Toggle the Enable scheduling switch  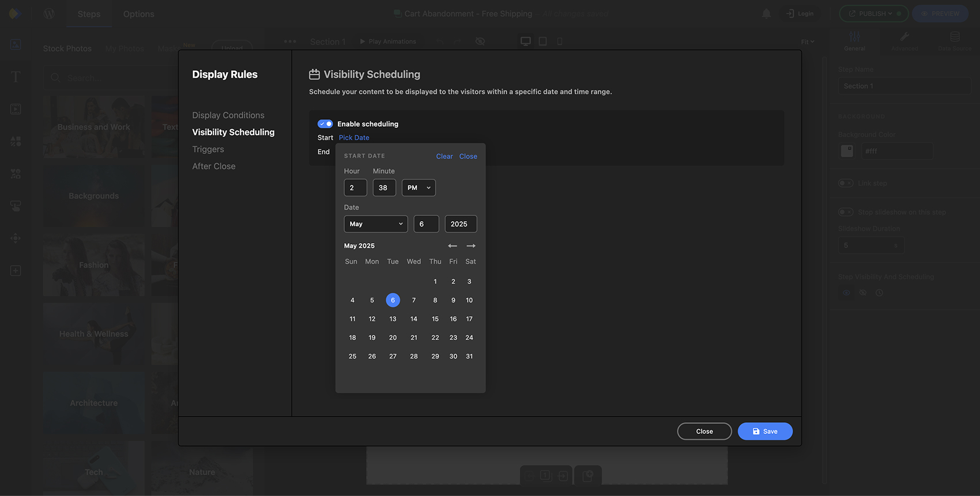(325, 124)
